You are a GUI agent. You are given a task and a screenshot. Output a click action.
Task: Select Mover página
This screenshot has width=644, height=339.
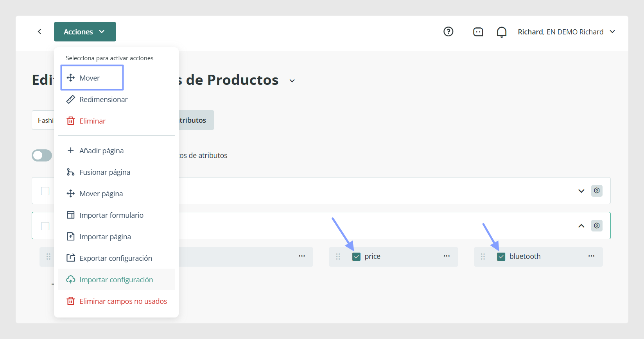pos(116,194)
